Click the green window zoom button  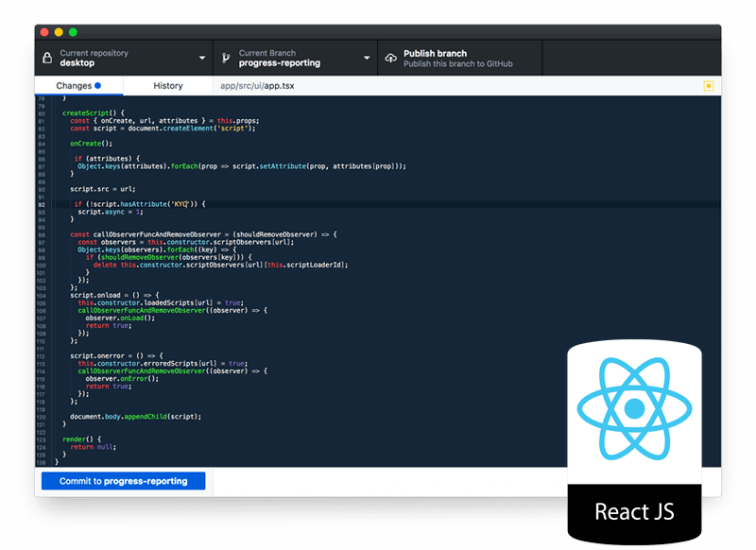74,32
